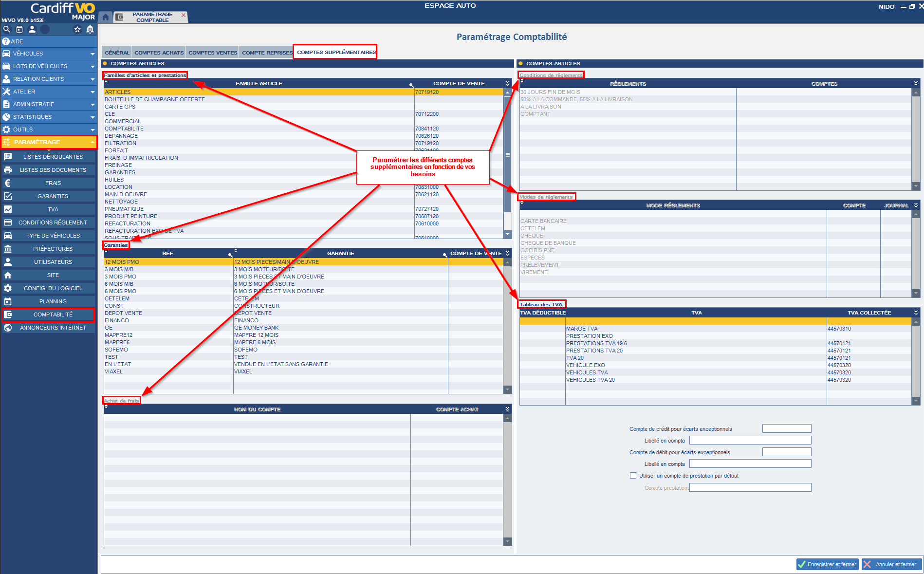924x574 pixels.
Task: Open Type de Véhicules settings
Action: [48, 236]
